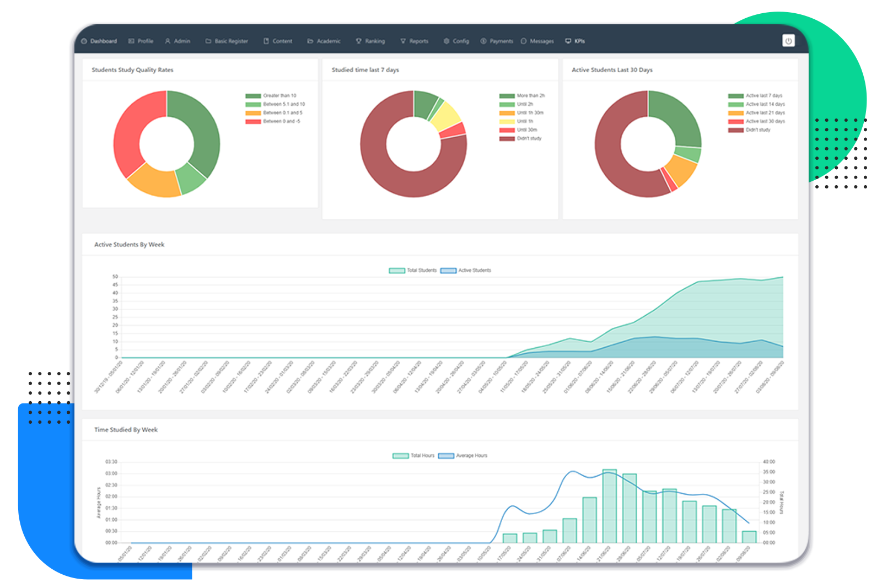Click the power logout icon in the navbar

pos(788,41)
